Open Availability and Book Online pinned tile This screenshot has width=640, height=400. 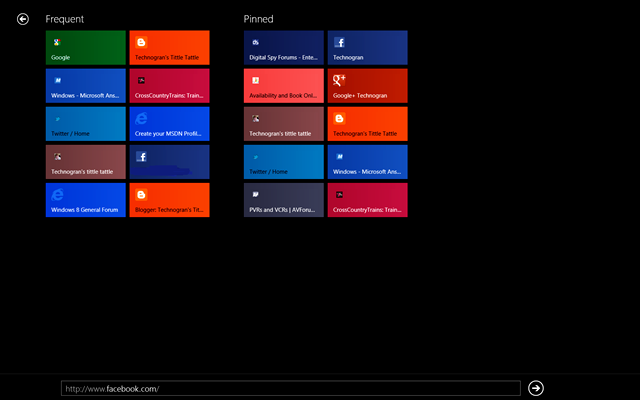[x=284, y=86]
